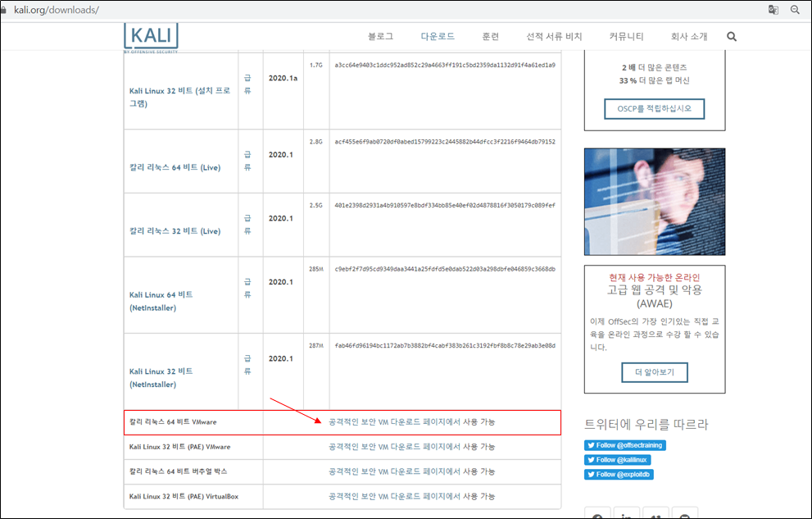Open Kali Linux 32 비트 (설치 프로그램) link
This screenshot has width=812, height=519.
click(179, 97)
